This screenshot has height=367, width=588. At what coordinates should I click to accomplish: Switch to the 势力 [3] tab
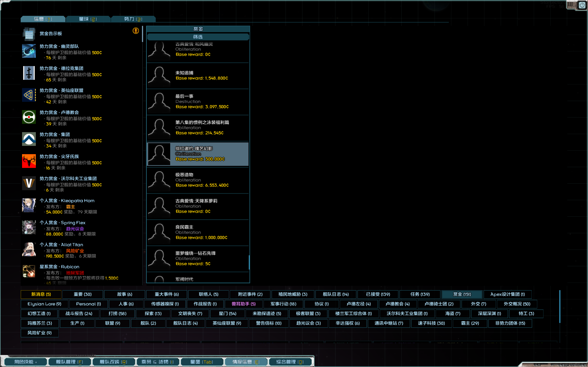tap(133, 19)
